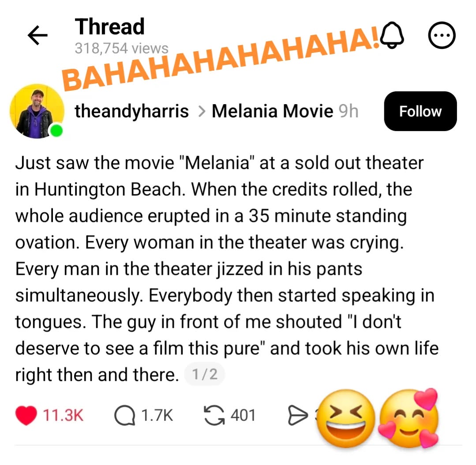Open theandyharris profile from the username

coord(131,111)
